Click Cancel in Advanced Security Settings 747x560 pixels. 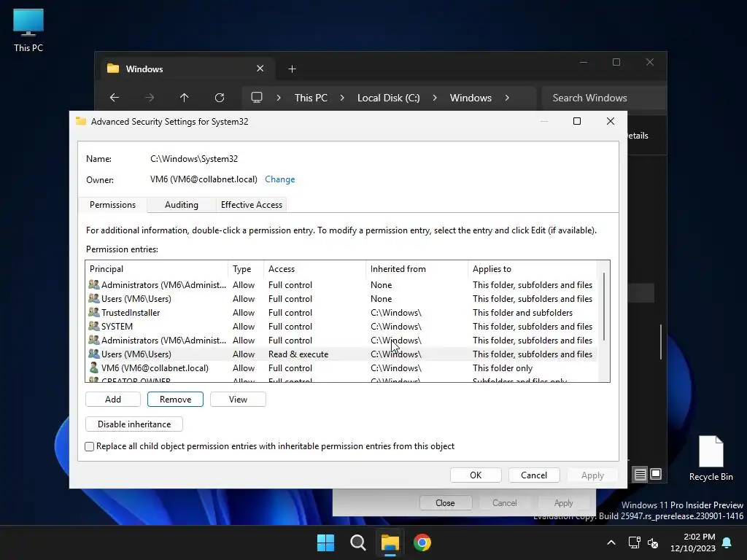click(x=533, y=475)
